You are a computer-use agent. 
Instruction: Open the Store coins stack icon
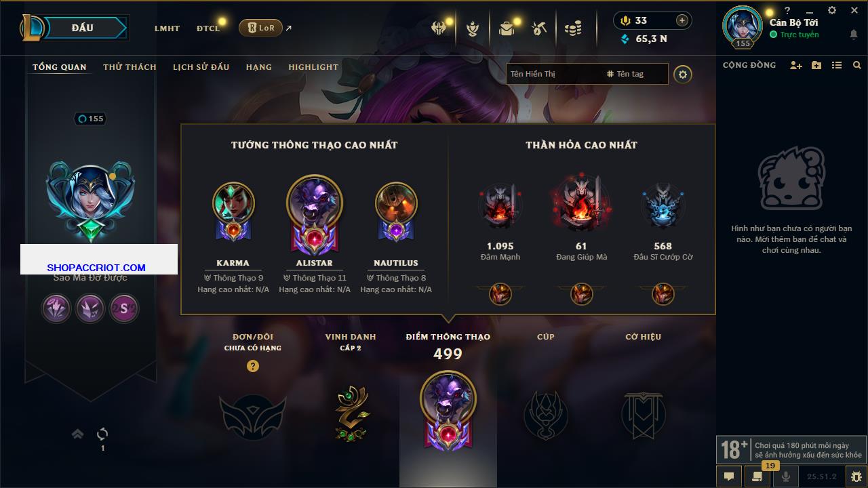(x=573, y=28)
